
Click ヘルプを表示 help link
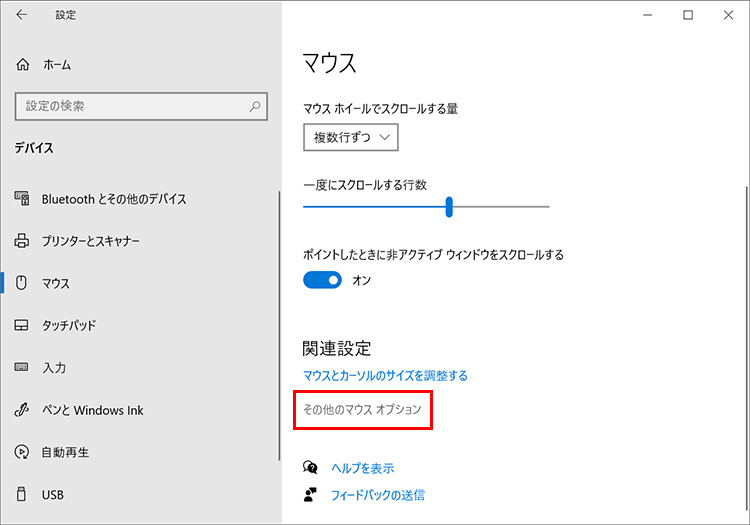362,468
